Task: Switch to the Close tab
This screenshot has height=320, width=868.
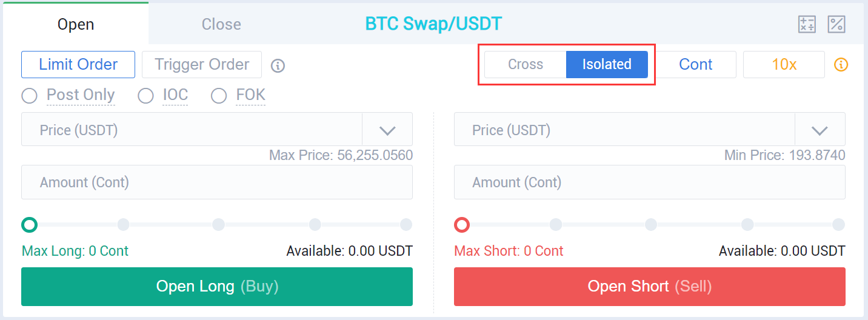Action: 221,24
